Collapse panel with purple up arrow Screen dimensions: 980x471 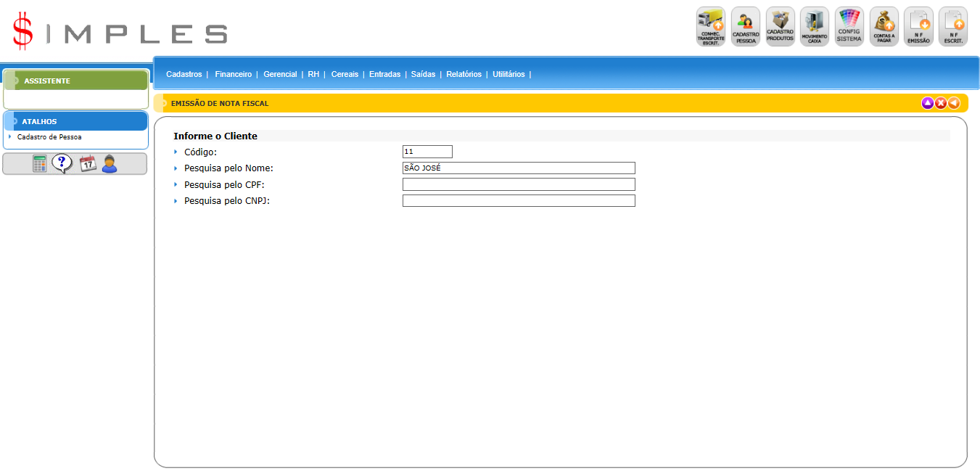click(x=927, y=103)
